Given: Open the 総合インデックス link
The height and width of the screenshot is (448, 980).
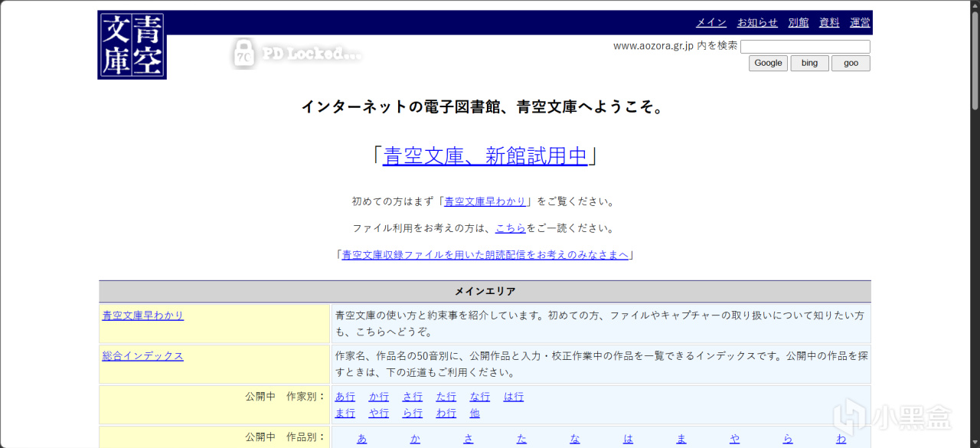Looking at the screenshot, I should (x=143, y=355).
